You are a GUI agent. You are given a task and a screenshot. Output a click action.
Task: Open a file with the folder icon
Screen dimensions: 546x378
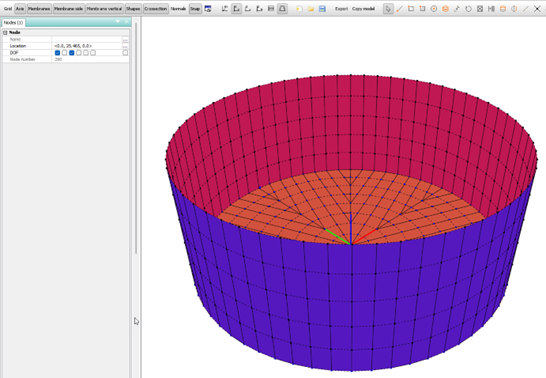click(x=311, y=9)
